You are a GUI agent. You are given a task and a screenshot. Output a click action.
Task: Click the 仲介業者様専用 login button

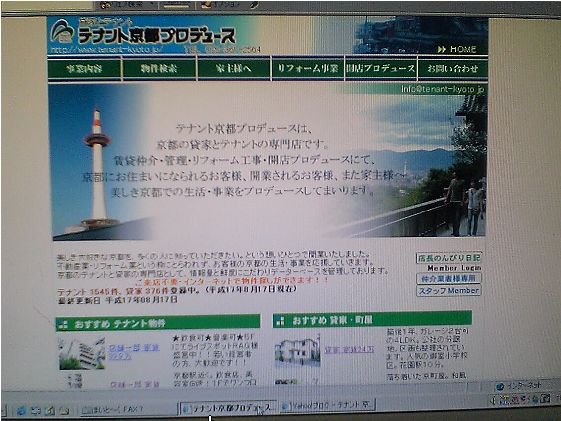[449, 278]
